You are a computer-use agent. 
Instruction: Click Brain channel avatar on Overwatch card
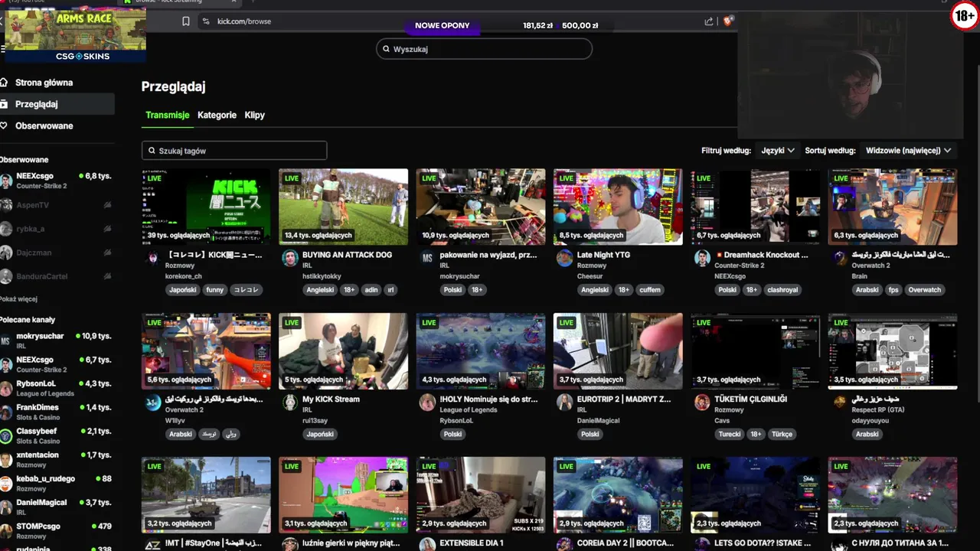point(840,258)
